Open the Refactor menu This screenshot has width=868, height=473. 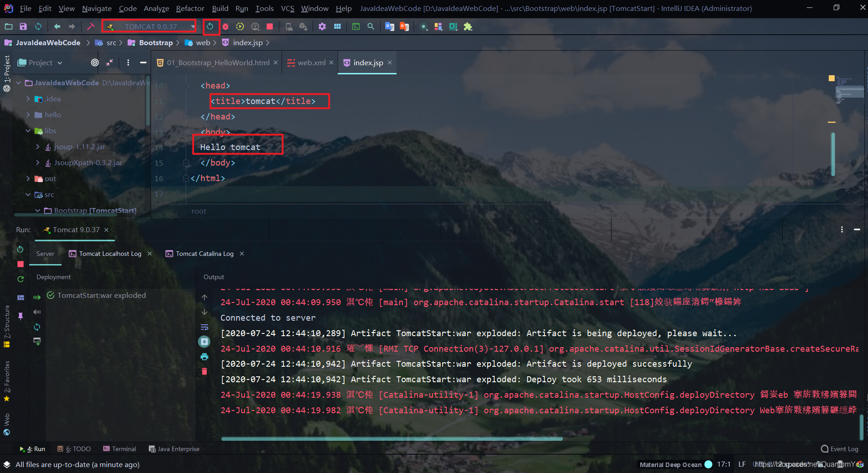(x=190, y=8)
